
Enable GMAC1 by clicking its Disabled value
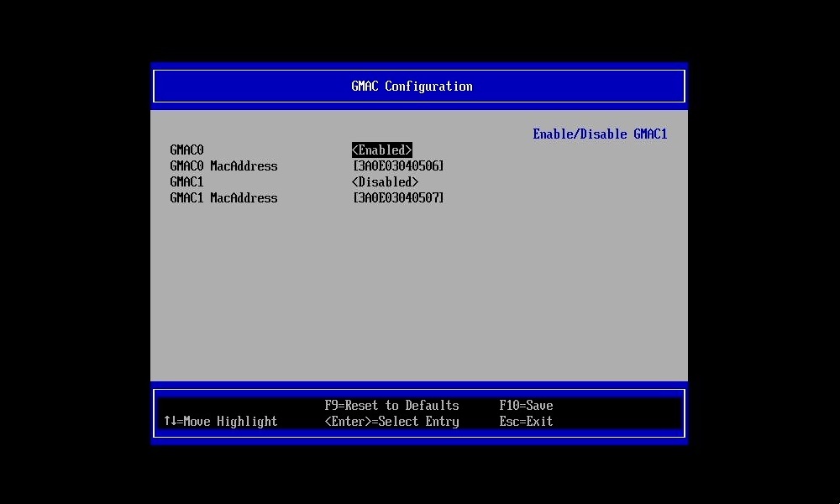(385, 181)
